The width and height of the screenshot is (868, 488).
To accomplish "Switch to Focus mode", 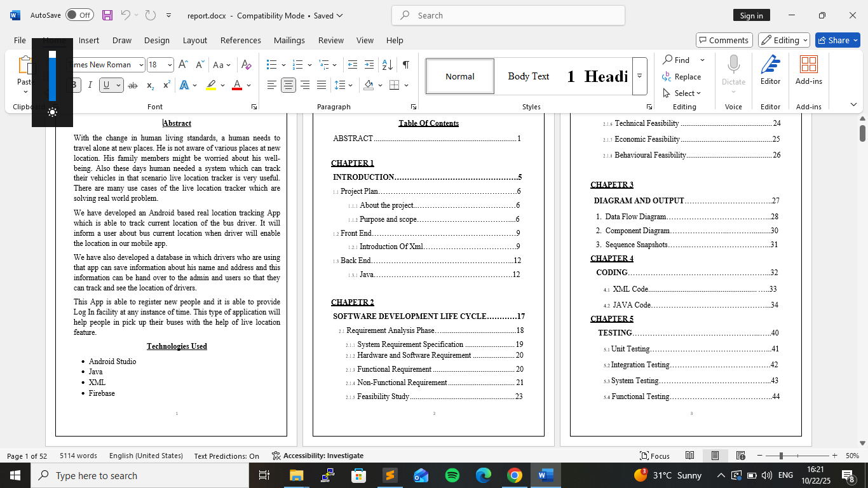I will 654,456.
